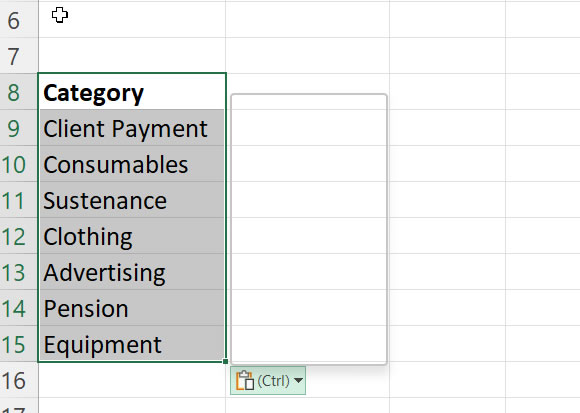
Task: Select the Category header cell
Action: point(132,92)
